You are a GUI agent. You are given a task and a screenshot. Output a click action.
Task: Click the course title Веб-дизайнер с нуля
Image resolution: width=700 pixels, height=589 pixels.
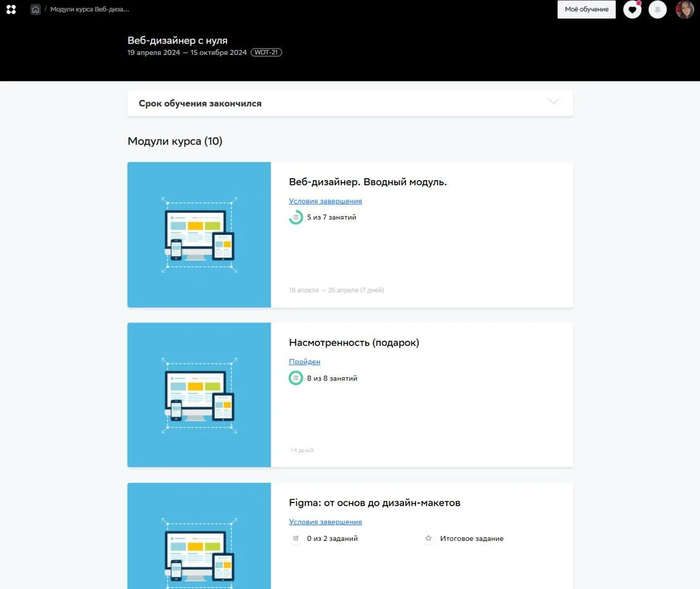[178, 40]
